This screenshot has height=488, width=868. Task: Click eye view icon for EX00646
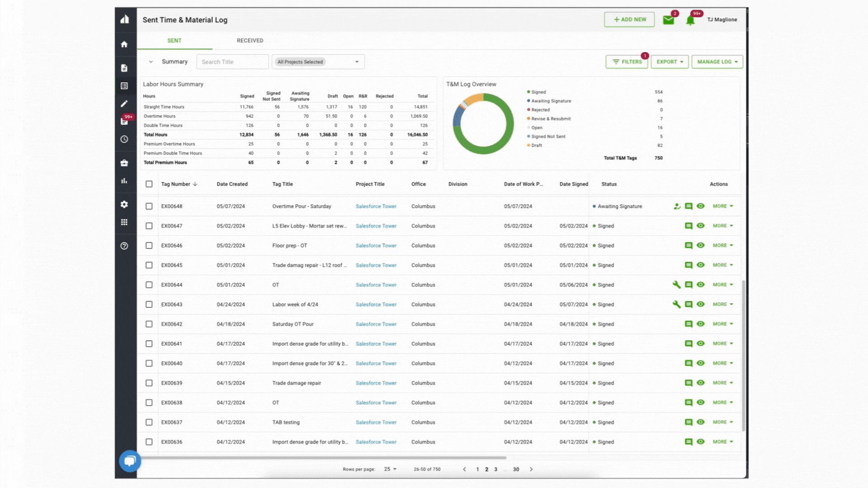tap(701, 245)
